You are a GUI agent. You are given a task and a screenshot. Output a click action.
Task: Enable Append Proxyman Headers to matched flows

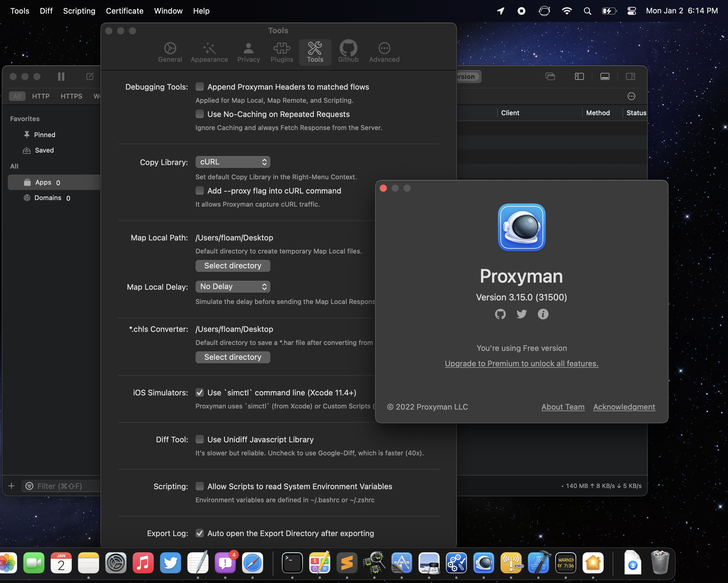[x=200, y=87]
